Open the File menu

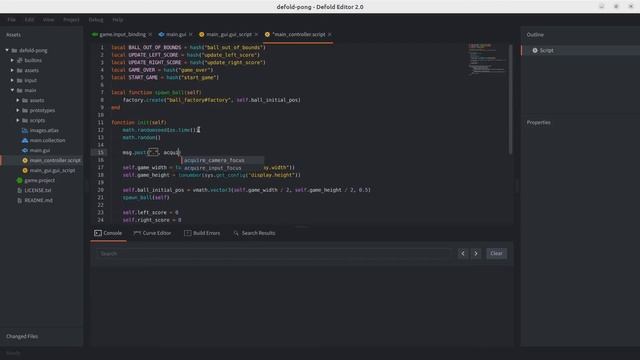tap(11, 20)
